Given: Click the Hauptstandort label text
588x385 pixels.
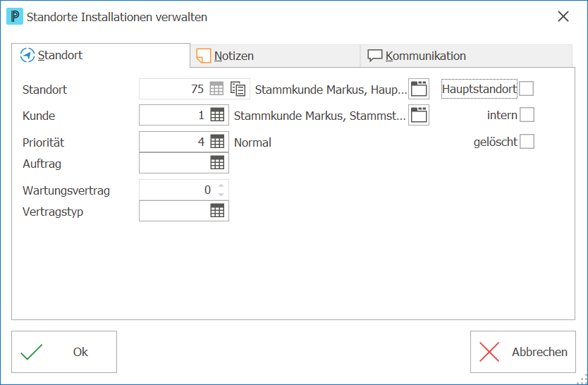Looking at the screenshot, I should point(479,89).
